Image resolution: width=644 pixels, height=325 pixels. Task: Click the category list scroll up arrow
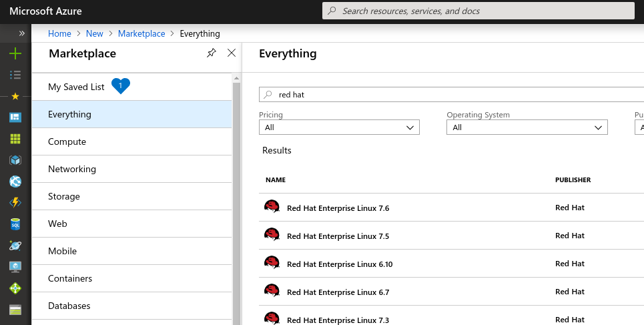[236, 77]
